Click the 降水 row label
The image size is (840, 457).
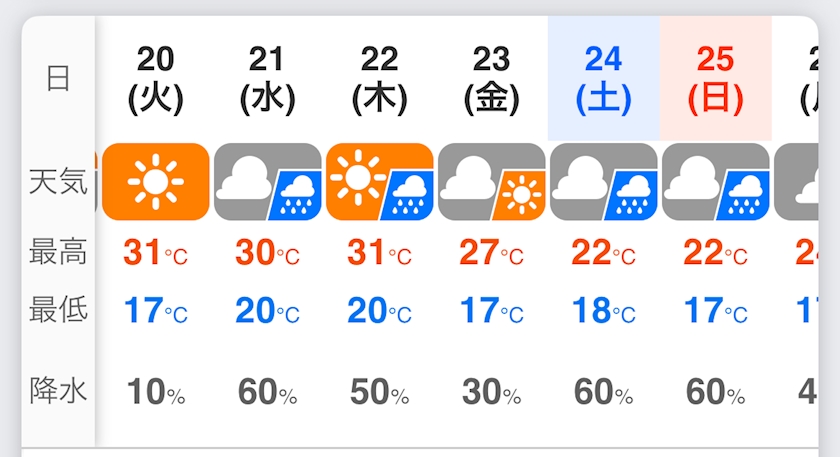[58, 391]
